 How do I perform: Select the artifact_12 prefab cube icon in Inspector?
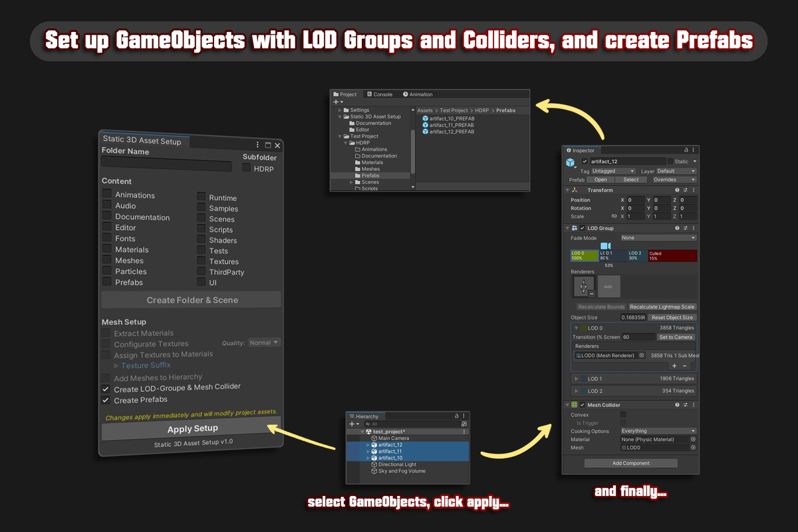tap(570, 162)
